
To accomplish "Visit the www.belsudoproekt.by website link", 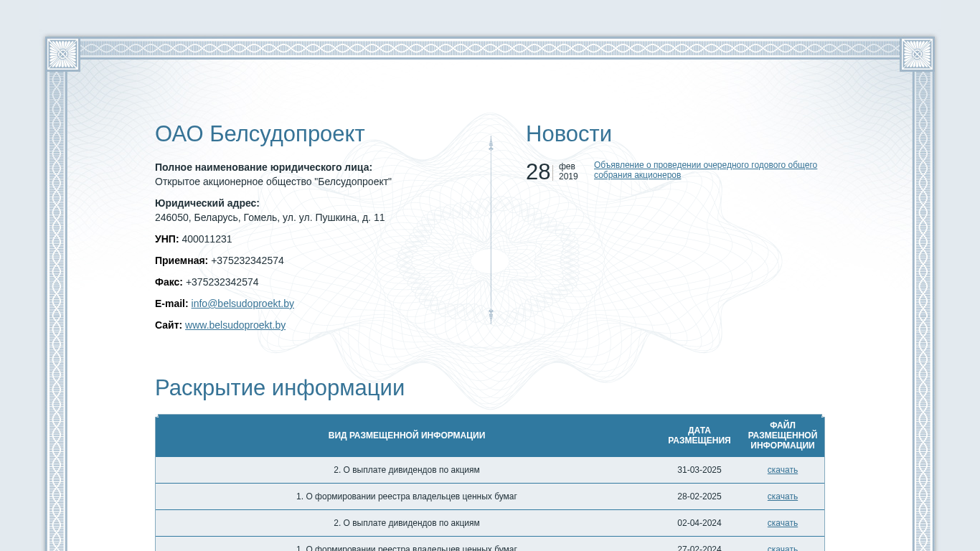I will click(x=235, y=325).
